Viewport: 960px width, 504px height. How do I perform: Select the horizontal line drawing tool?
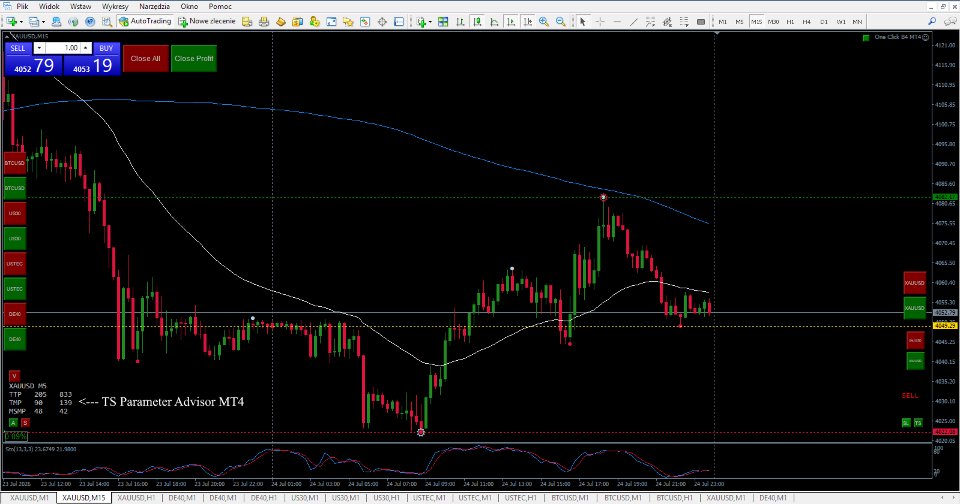[x=617, y=21]
